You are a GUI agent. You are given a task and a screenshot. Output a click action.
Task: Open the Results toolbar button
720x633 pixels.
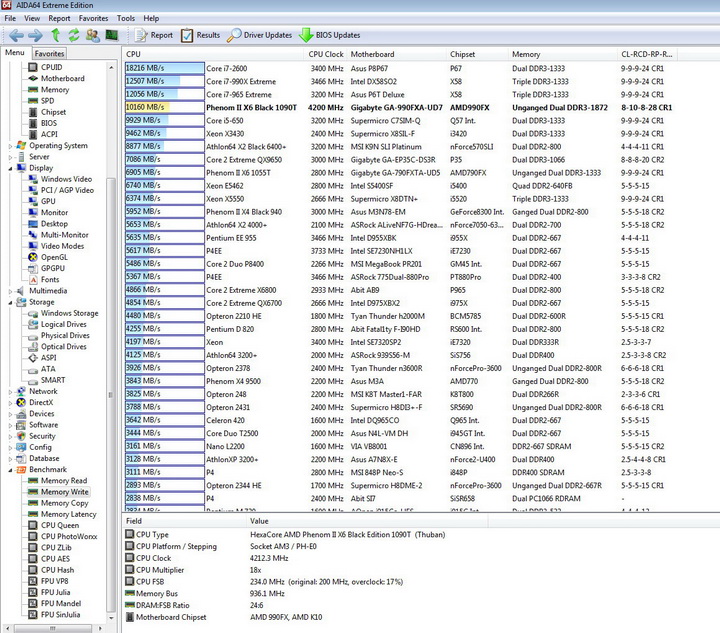pos(201,35)
